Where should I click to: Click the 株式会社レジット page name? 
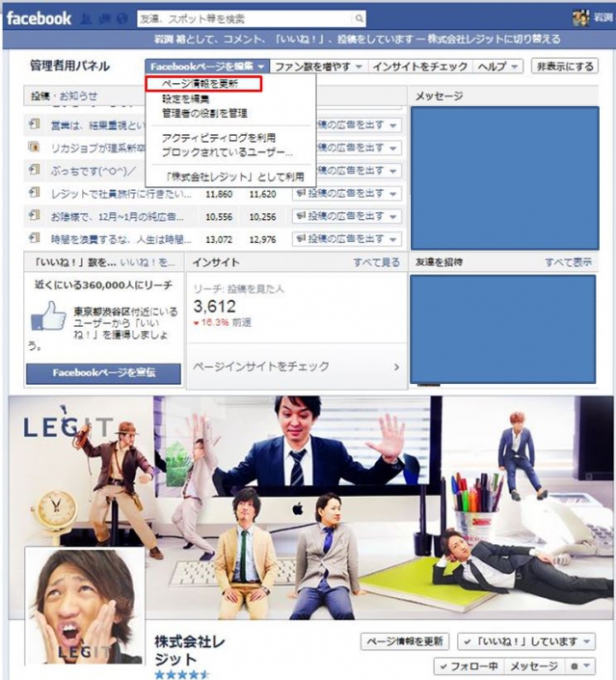click(x=190, y=650)
